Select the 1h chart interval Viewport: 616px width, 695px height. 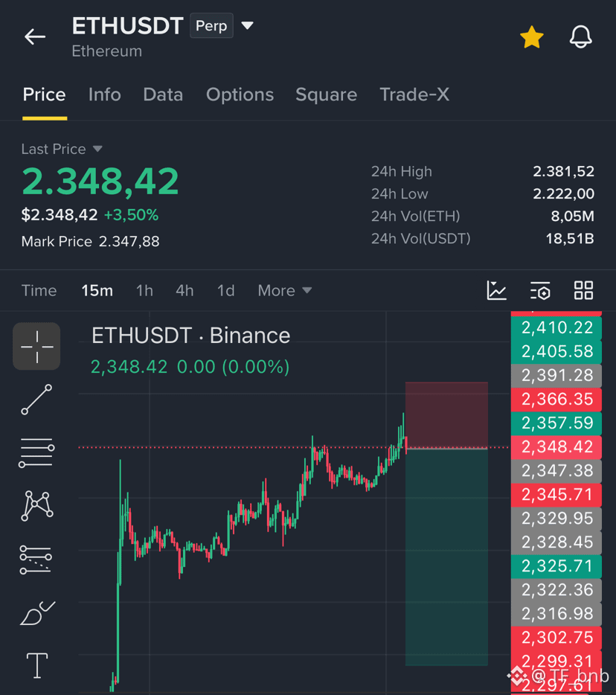144,291
